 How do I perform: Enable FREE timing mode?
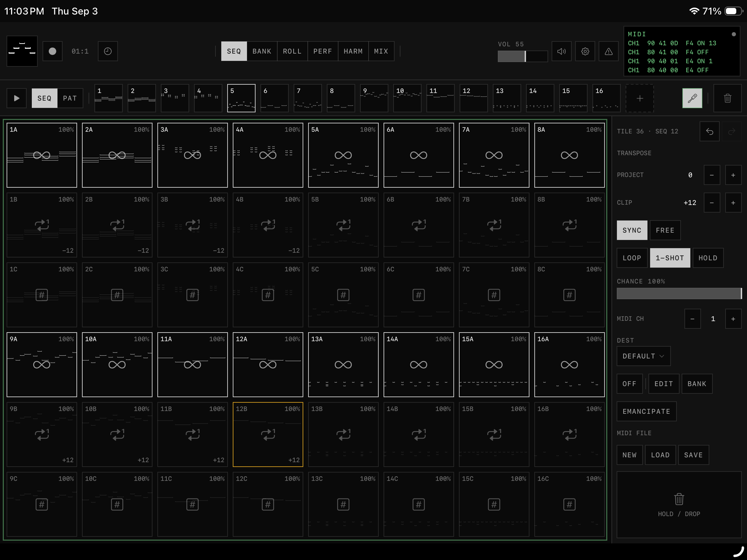[x=665, y=230]
